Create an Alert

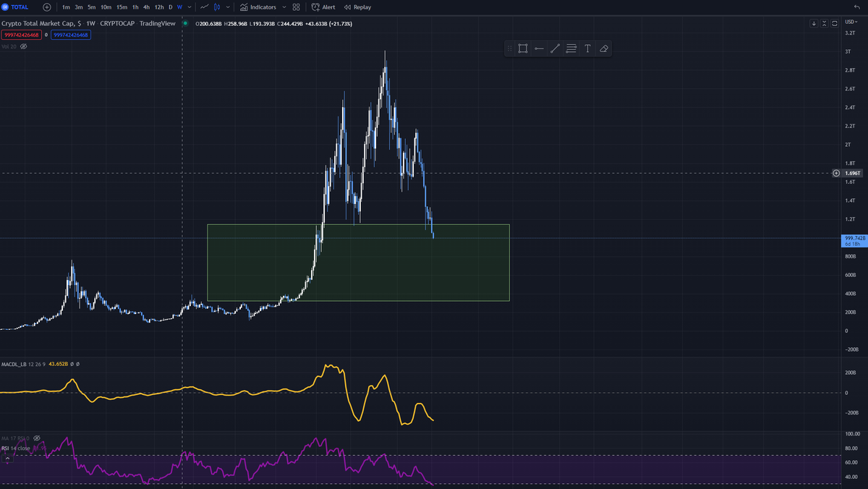(x=323, y=7)
